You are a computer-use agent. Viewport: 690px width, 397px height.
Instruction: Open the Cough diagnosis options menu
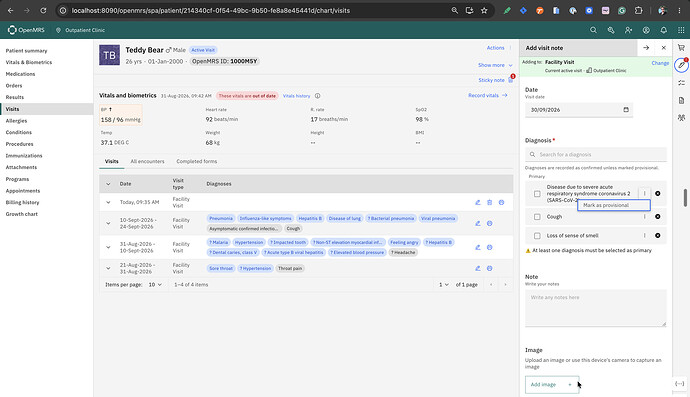[x=645, y=217]
